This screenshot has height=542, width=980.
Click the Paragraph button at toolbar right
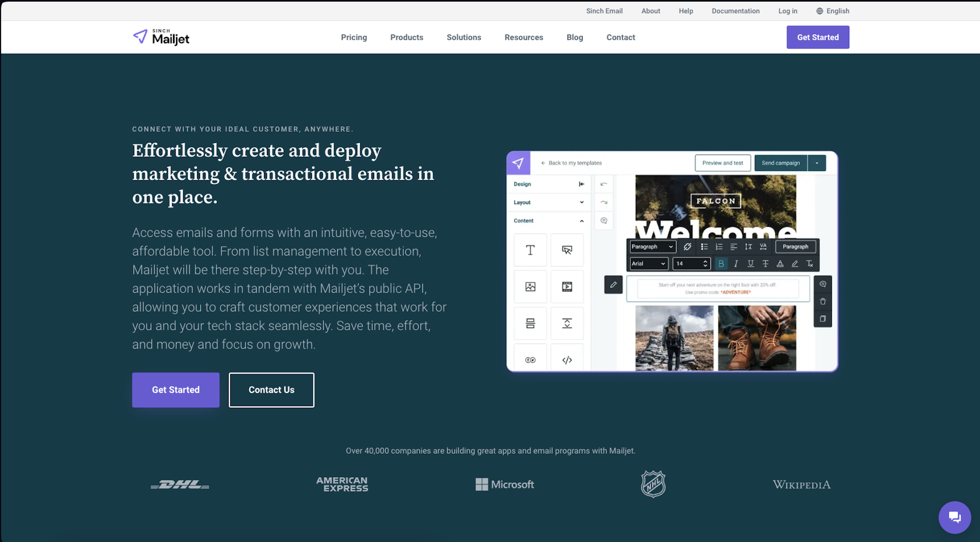pos(796,247)
